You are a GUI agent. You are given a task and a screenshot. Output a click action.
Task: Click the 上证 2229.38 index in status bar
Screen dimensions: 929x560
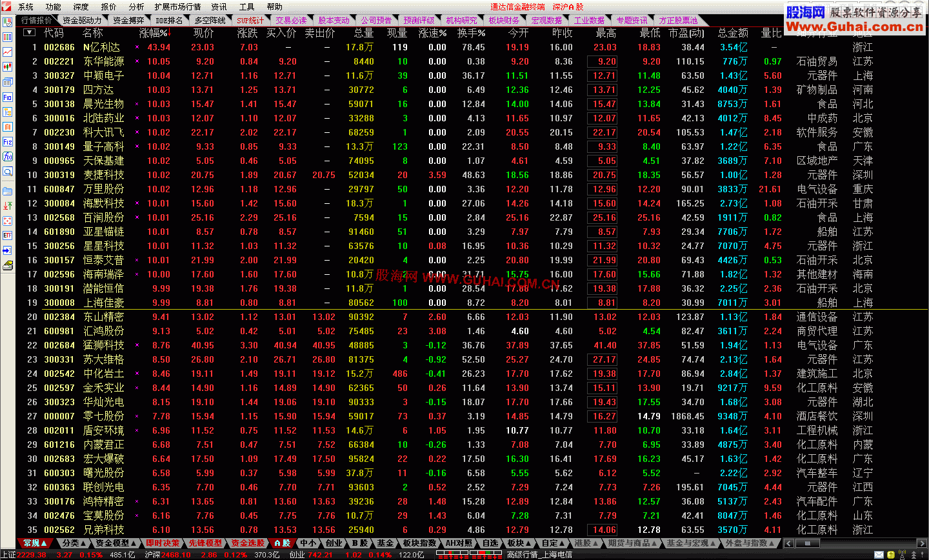tap(24, 555)
